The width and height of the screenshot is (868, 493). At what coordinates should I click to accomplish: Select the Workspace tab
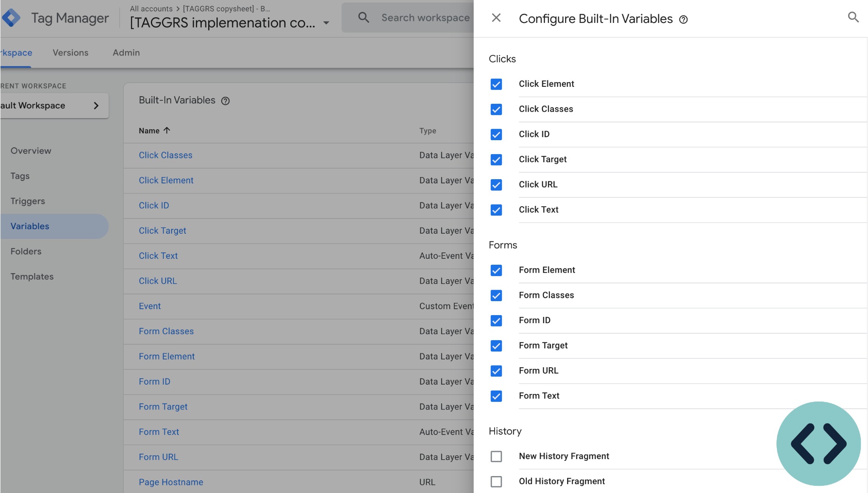[16, 53]
